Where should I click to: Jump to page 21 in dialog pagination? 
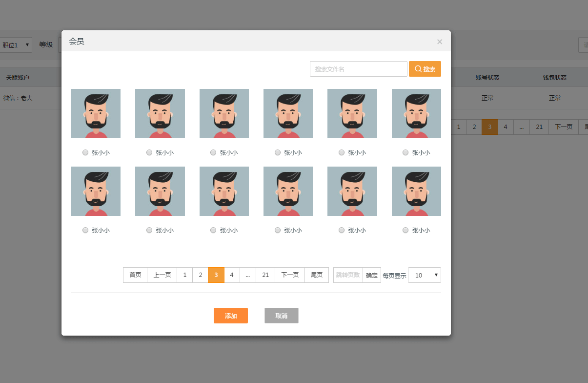265,275
